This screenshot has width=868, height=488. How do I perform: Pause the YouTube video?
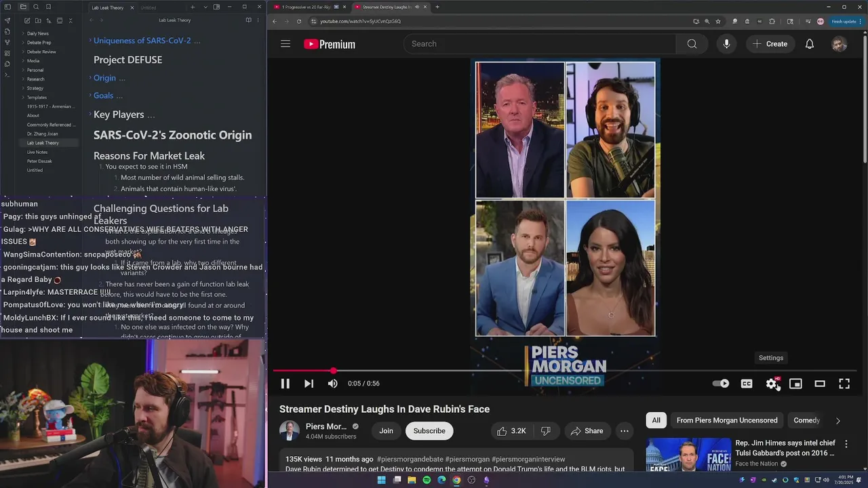coord(285,384)
